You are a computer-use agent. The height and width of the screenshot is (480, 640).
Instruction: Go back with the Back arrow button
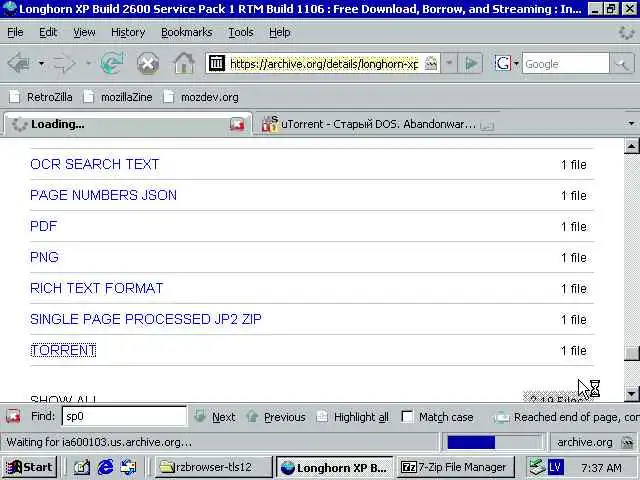(x=19, y=64)
